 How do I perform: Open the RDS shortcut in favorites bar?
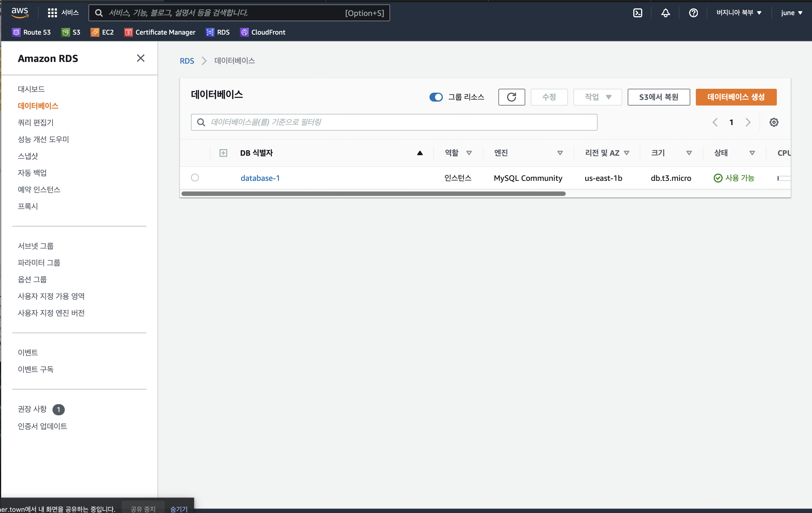pyautogui.click(x=218, y=32)
